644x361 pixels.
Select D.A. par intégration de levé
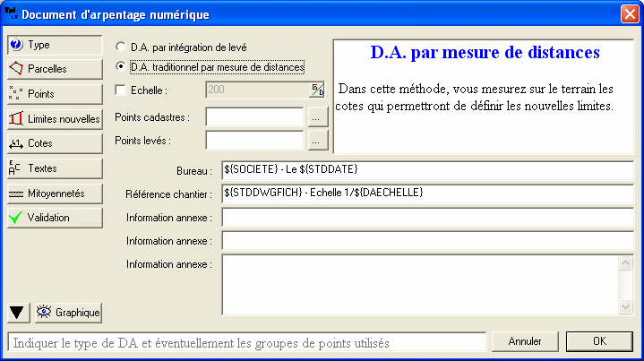pyautogui.click(x=122, y=47)
